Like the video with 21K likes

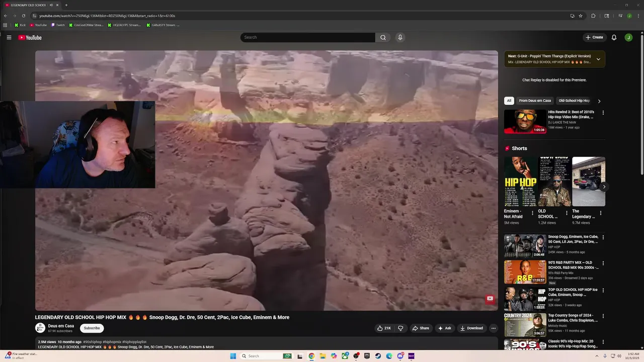point(384,328)
